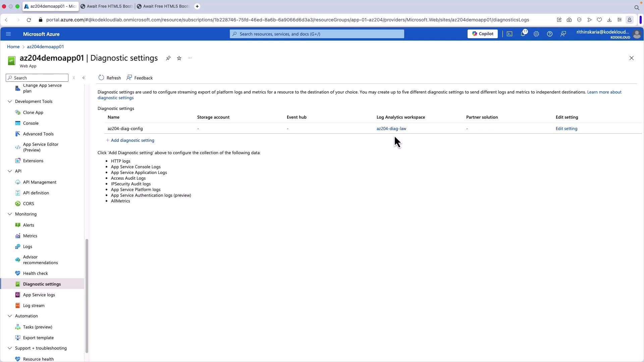
Task: Open App Service logs menu item
Action: pos(39,295)
